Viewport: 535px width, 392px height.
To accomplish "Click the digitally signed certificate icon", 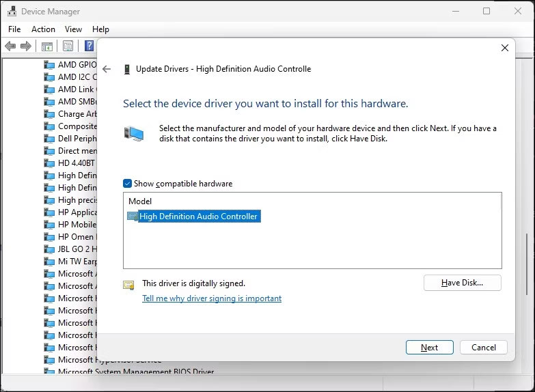I will click(128, 284).
